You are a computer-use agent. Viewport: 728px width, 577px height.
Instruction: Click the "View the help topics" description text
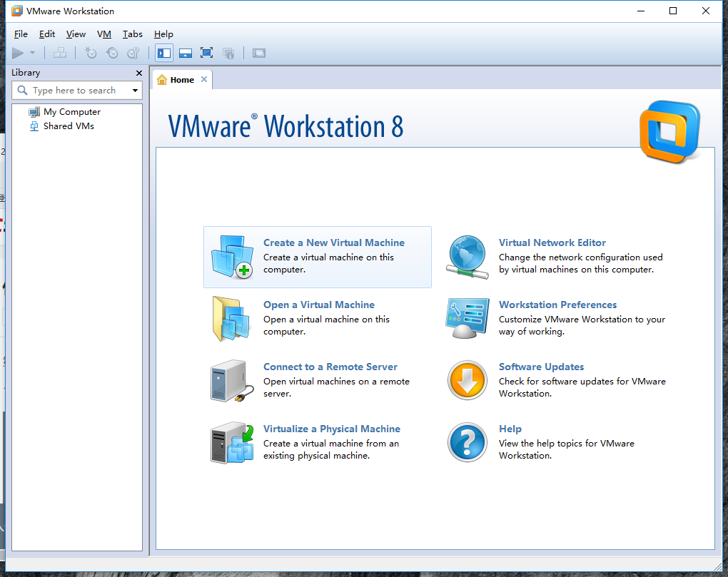[567, 449]
